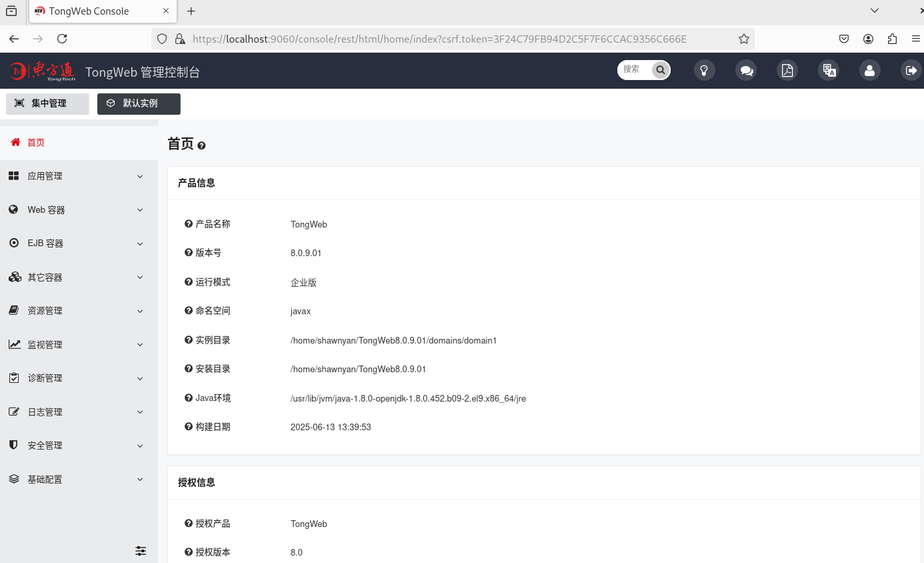The width and height of the screenshot is (924, 563).
Task: Click the logout exit icon
Action: point(911,70)
